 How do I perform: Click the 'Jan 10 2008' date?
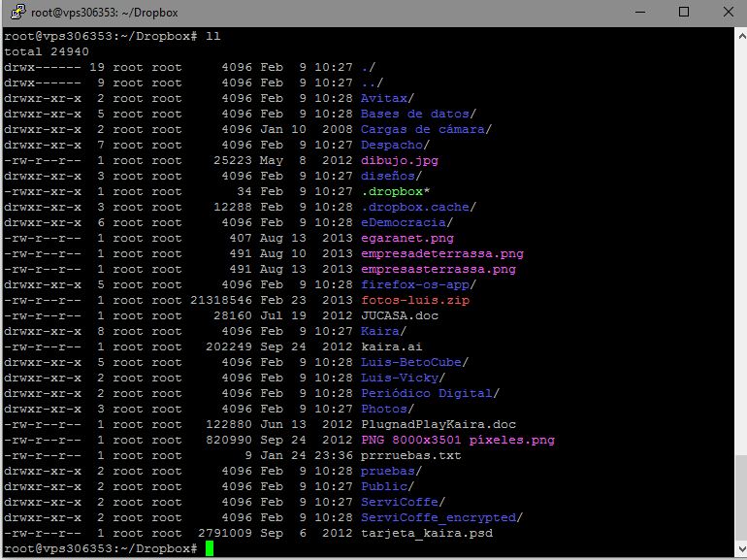point(307,130)
